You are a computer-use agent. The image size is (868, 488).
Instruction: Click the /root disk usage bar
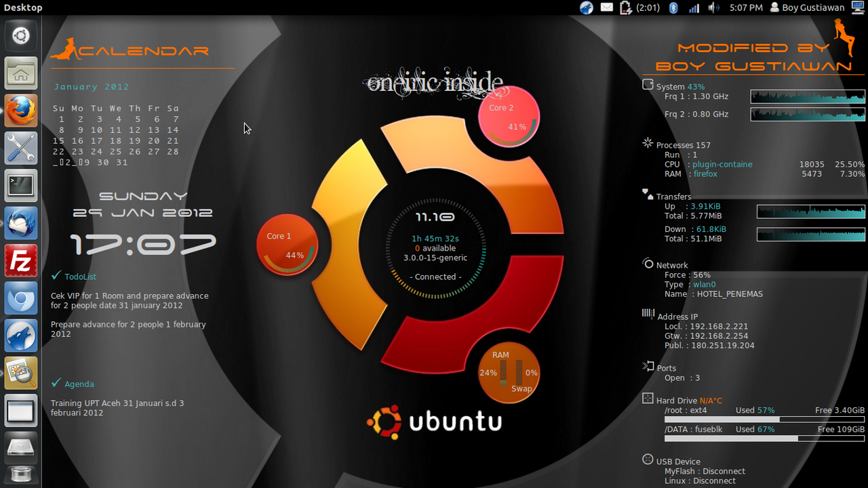[x=764, y=420]
